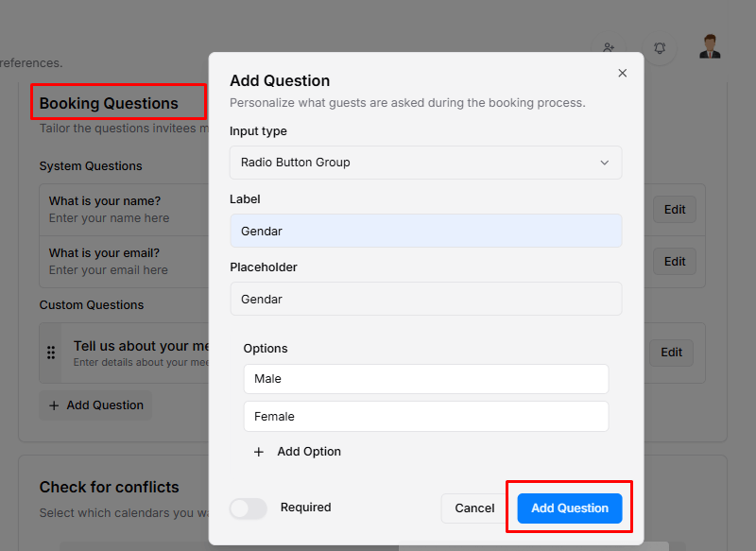Select the Male option field

(x=425, y=379)
